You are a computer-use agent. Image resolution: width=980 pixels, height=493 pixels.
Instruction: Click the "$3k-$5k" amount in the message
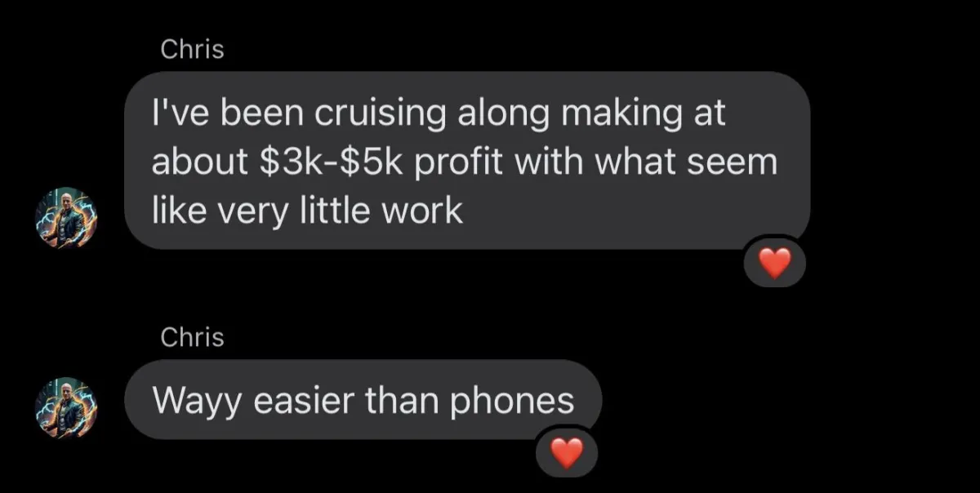click(329, 162)
